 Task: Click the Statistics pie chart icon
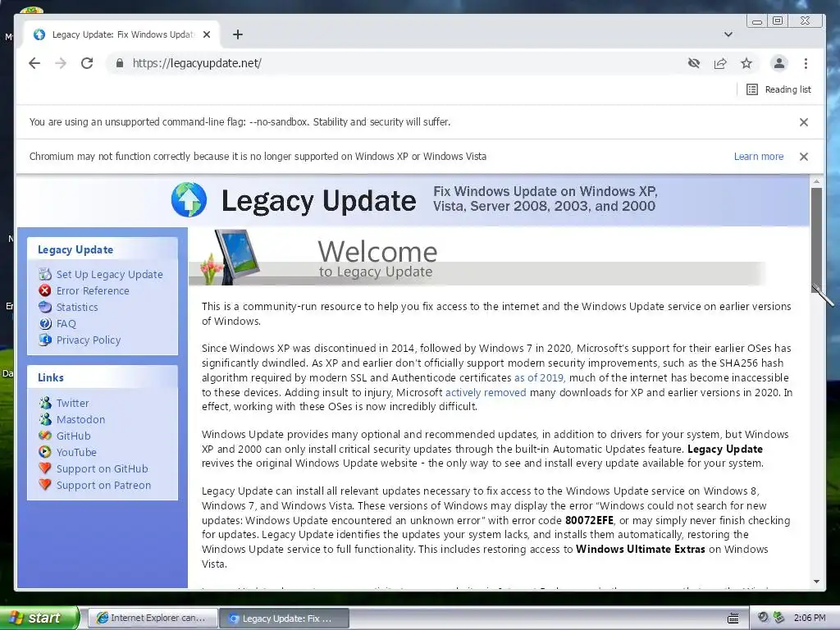(45, 307)
